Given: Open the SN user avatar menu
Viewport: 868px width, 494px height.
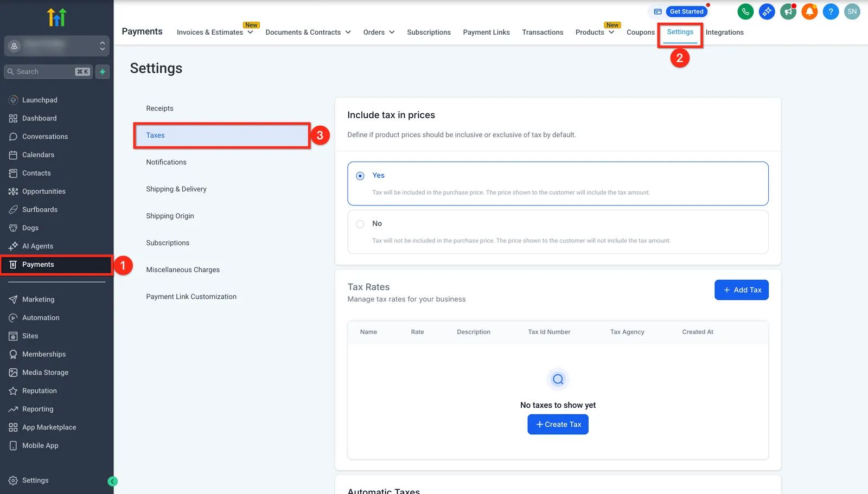Looking at the screenshot, I should click(x=852, y=11).
